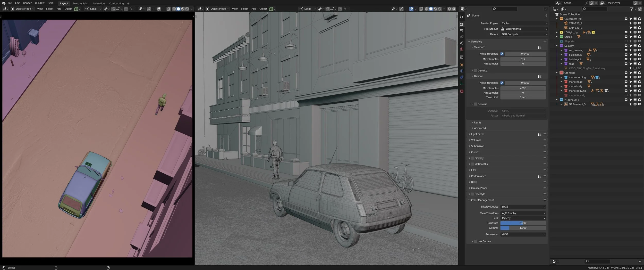The width and height of the screenshot is (644, 270).
Task: Click the properties editor search field
Action: pos(504,9)
